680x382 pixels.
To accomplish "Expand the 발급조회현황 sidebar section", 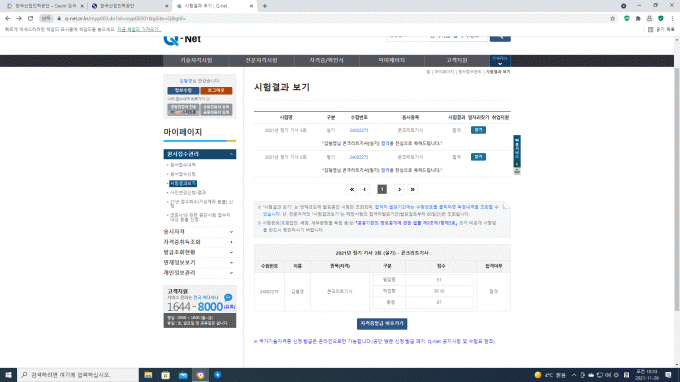I will (199, 252).
